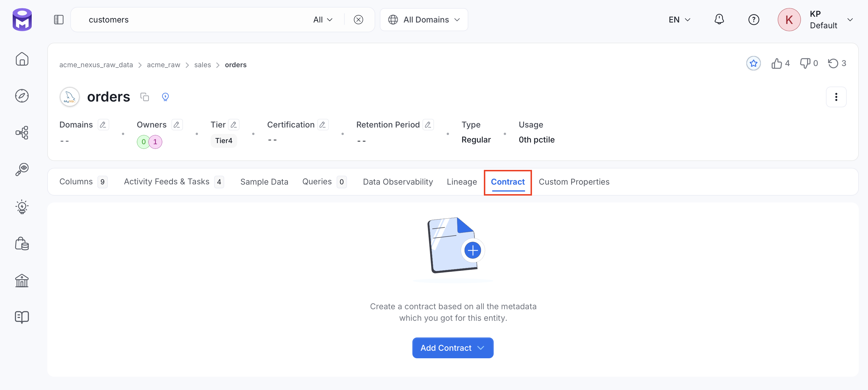Image resolution: width=868 pixels, height=390 pixels.
Task: Go to acme_nexus_raw_data breadcrumb
Action: (x=96, y=65)
